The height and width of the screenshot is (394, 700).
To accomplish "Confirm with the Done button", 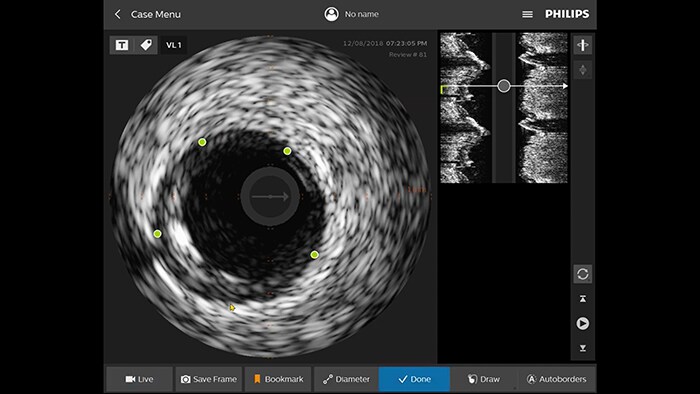I will (x=414, y=379).
